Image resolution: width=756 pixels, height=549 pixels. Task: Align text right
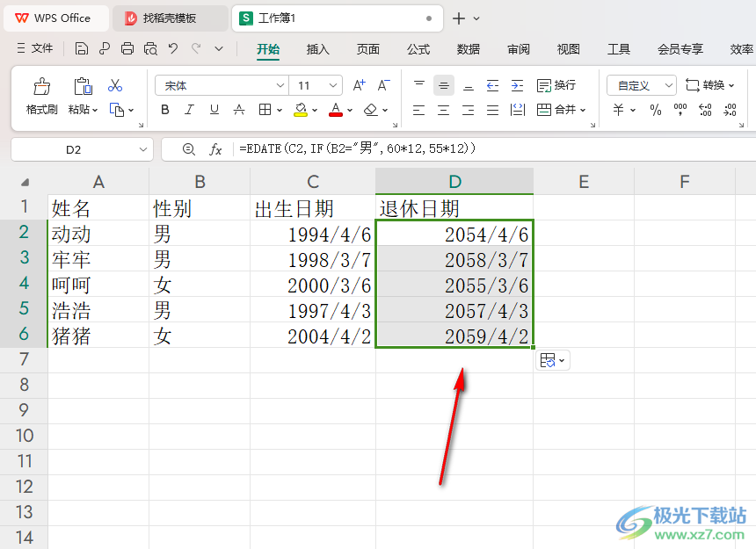pyautogui.click(x=469, y=111)
